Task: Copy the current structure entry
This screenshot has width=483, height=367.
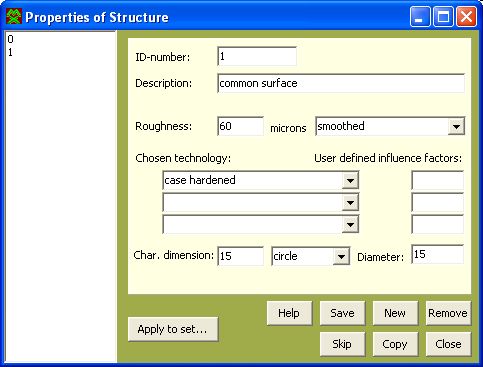Action: point(395,344)
